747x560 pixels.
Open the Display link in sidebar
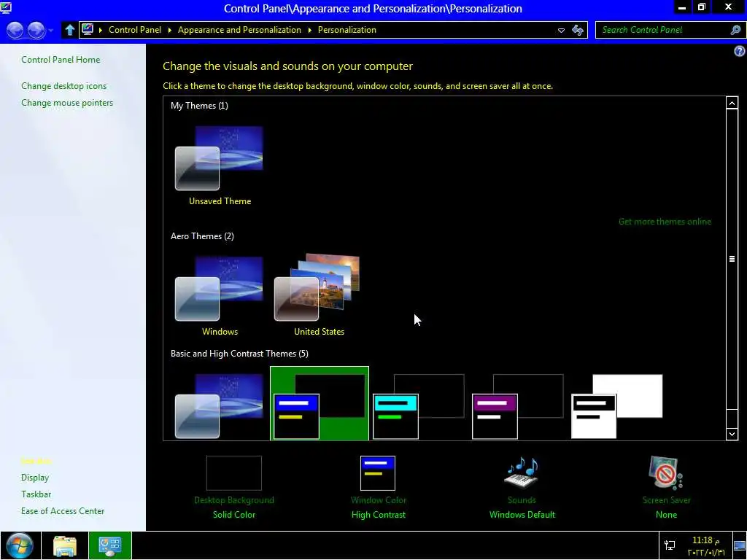coord(35,477)
